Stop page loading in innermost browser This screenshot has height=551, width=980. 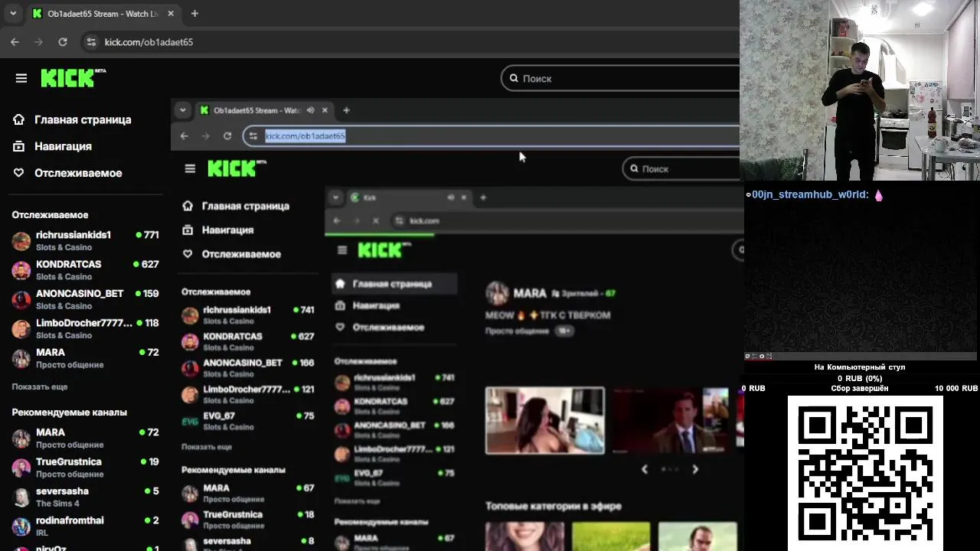(x=376, y=220)
